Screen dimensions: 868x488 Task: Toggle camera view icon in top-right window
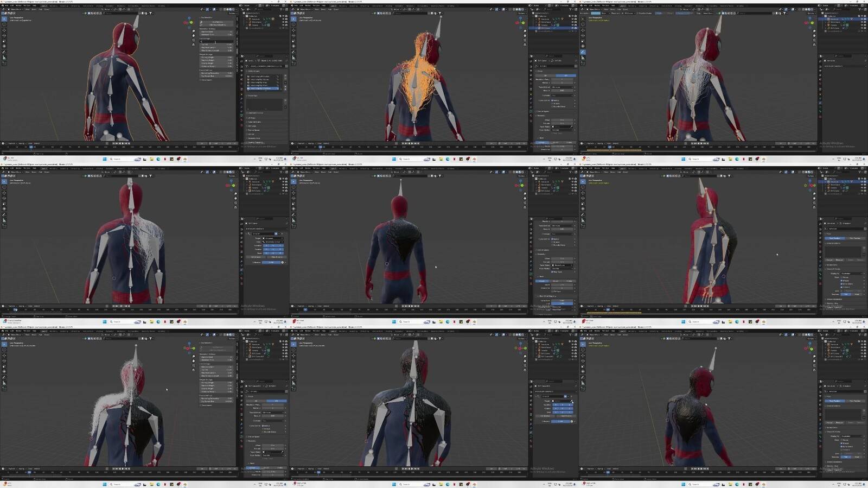click(814, 40)
